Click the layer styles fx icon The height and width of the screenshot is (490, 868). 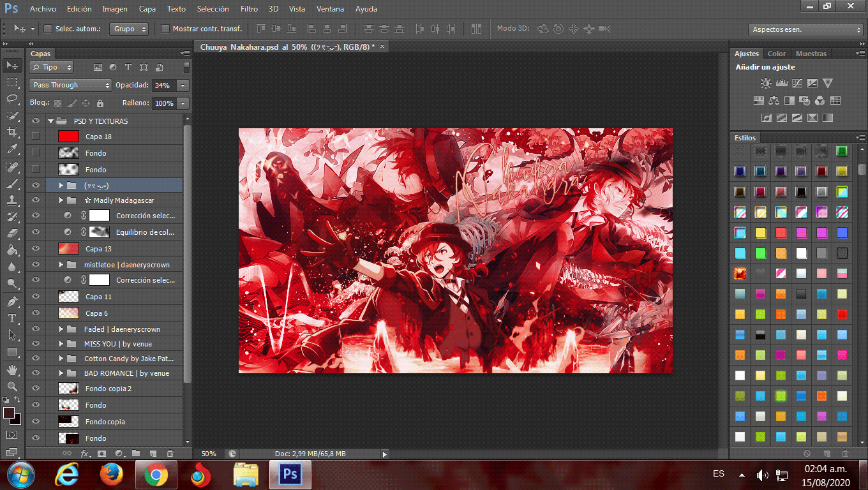tap(85, 454)
